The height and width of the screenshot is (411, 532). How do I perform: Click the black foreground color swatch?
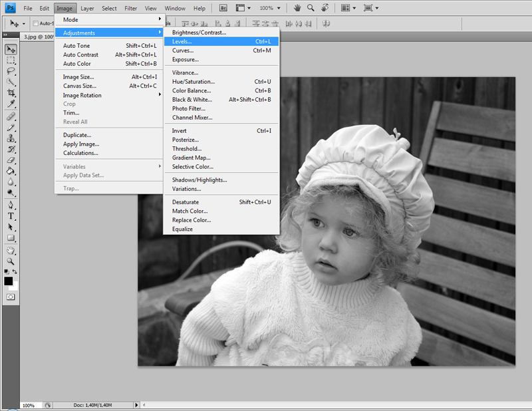[x=9, y=281]
